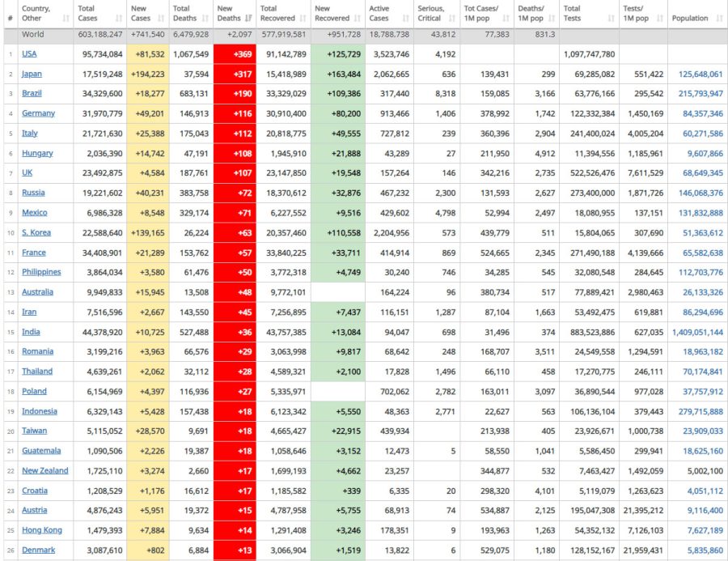Open the New Zealand country link
Viewport: 728px width, 561px height.
pyautogui.click(x=45, y=471)
